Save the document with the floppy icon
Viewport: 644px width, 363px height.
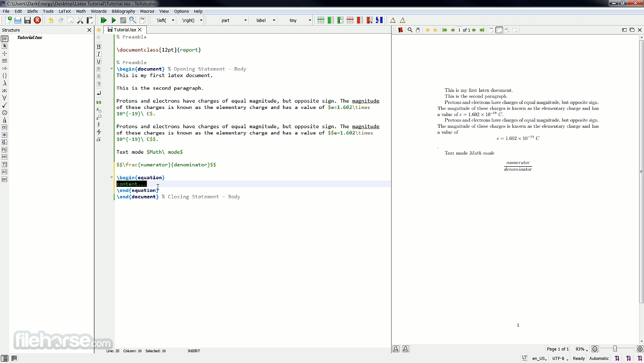tap(28, 20)
